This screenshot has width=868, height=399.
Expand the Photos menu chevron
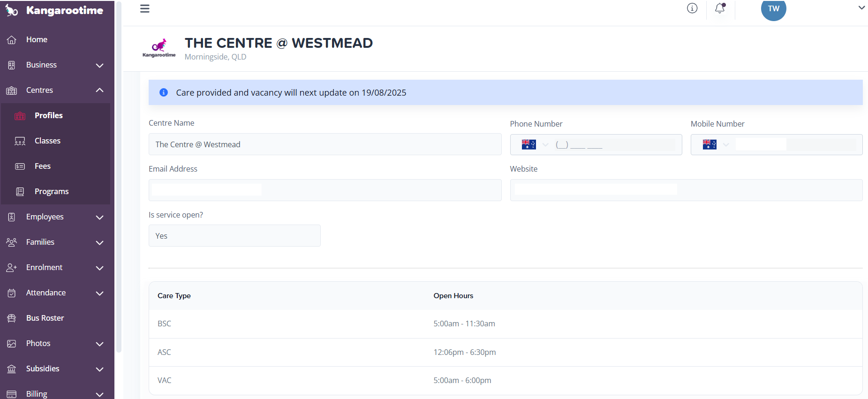click(99, 344)
